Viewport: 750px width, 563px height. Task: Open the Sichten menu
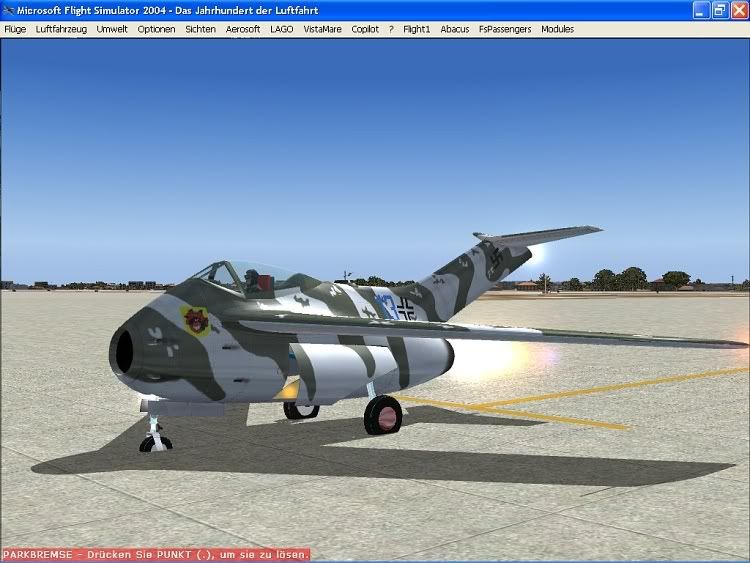tap(200, 29)
